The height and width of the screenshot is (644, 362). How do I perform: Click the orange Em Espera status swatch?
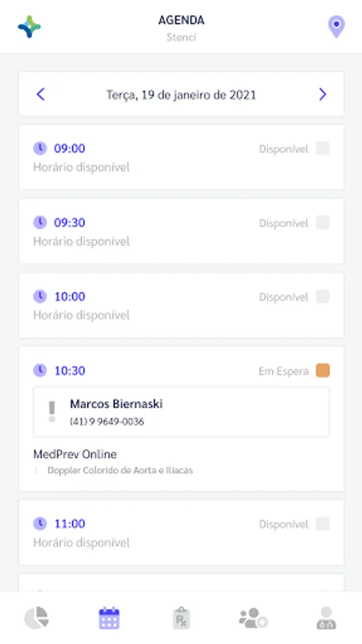323,371
